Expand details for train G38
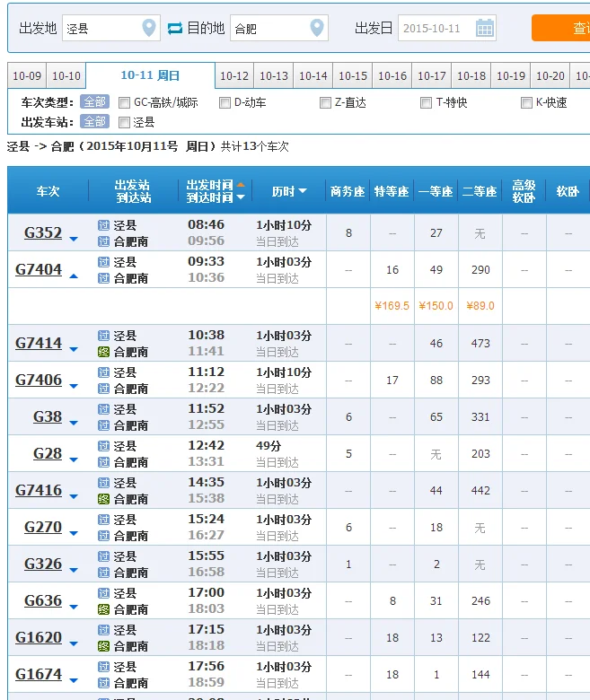 (74, 423)
